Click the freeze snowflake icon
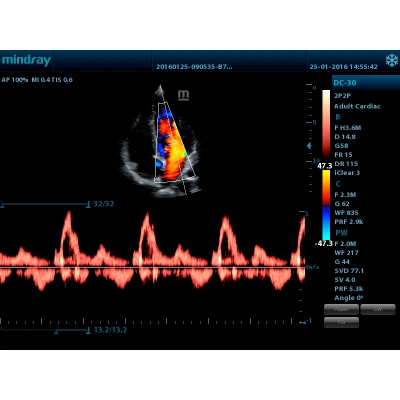This screenshot has height=400, width=400. pyautogui.click(x=392, y=61)
